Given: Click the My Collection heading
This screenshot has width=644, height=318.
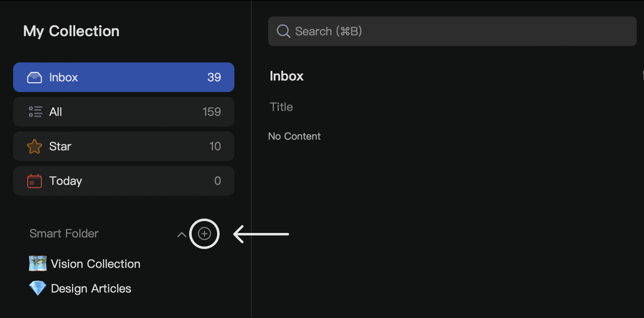Looking at the screenshot, I should click(71, 31).
